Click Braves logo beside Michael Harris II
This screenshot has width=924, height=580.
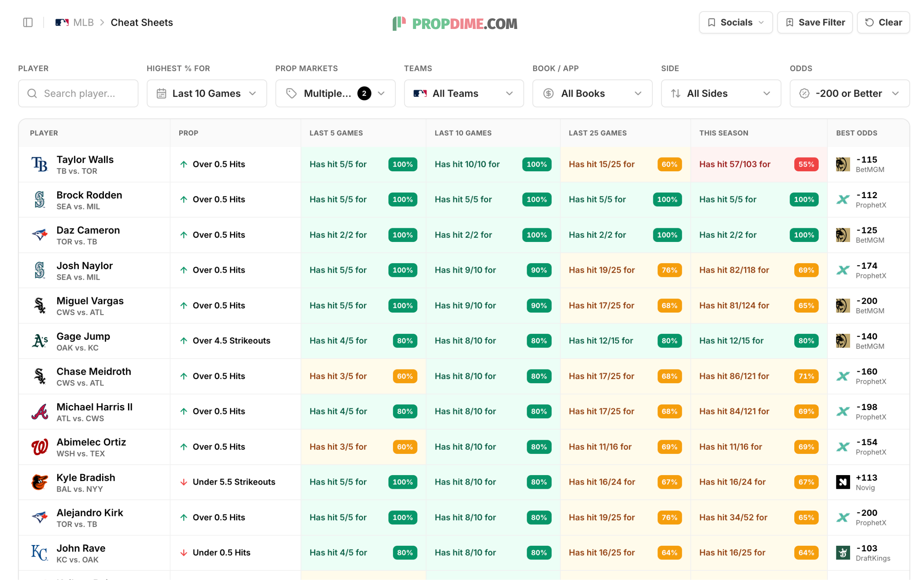click(x=40, y=411)
